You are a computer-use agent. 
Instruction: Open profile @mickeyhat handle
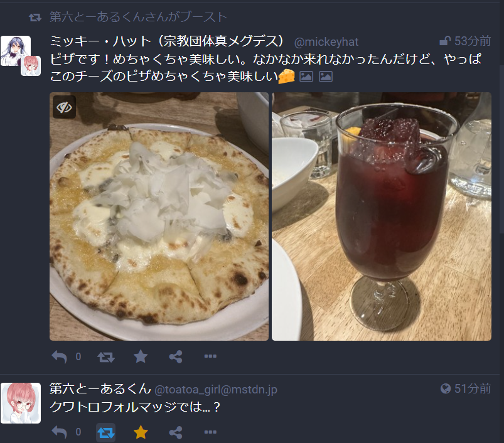click(x=326, y=42)
